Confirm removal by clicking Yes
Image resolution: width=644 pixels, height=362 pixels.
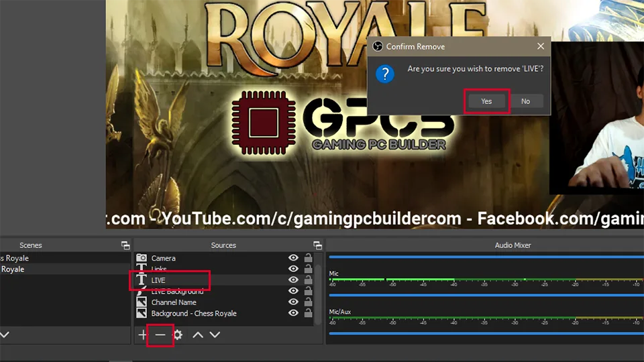tap(486, 101)
